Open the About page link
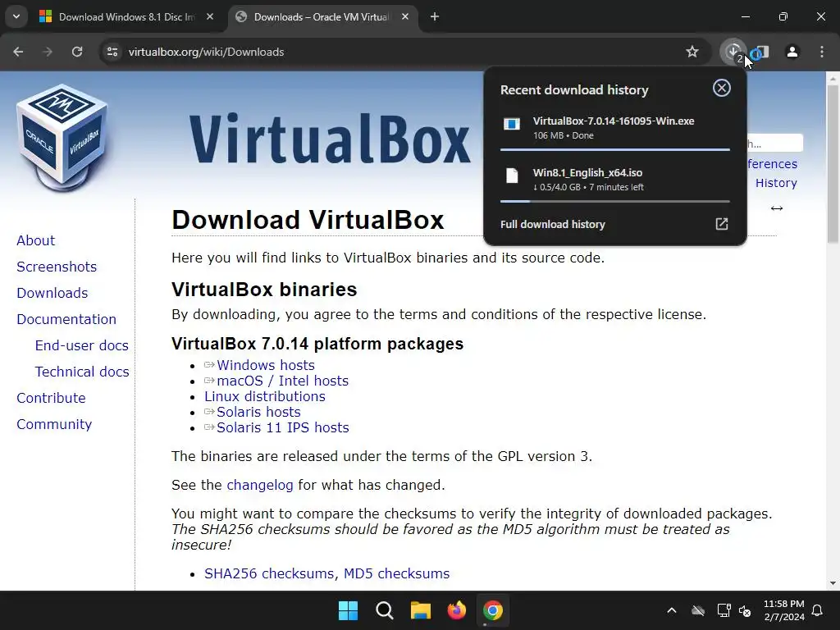Image resolution: width=840 pixels, height=630 pixels. tap(35, 240)
